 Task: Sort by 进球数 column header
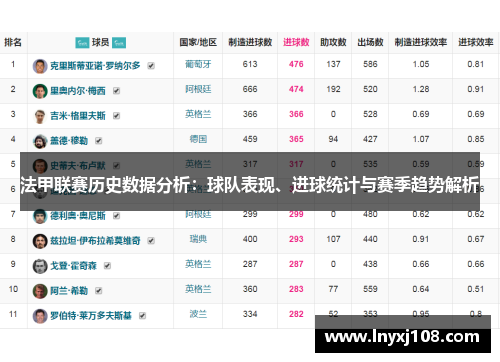(x=296, y=42)
